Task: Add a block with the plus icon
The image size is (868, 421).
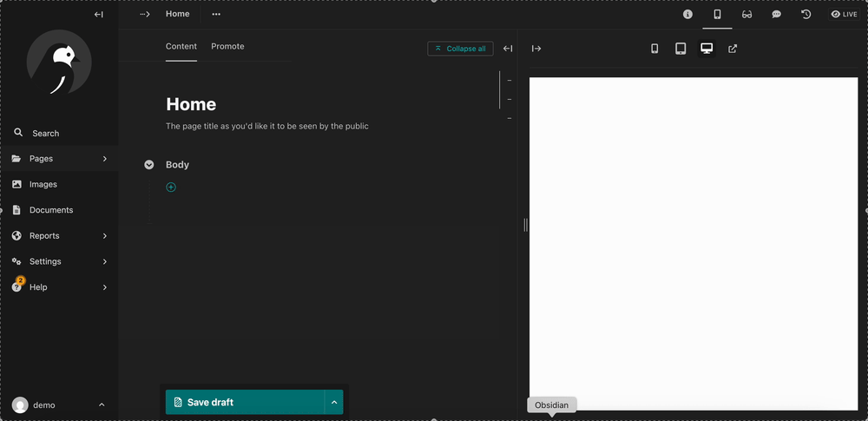Action: 171,187
